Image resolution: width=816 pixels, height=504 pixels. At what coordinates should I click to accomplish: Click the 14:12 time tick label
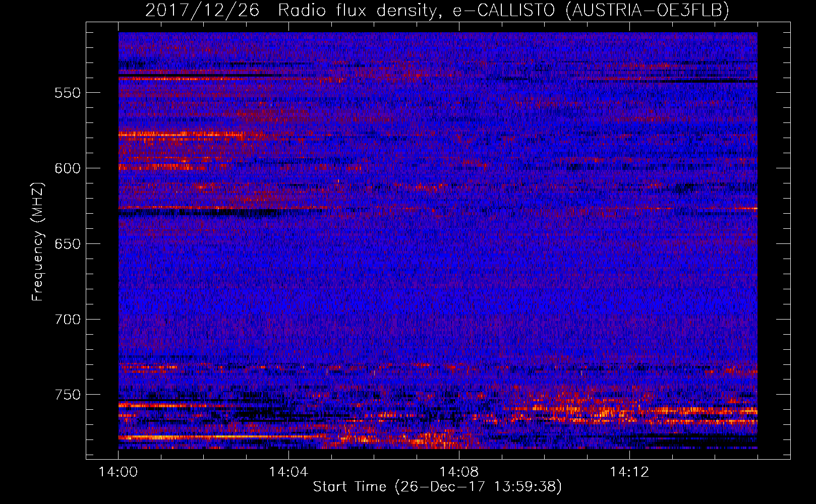coord(629,472)
